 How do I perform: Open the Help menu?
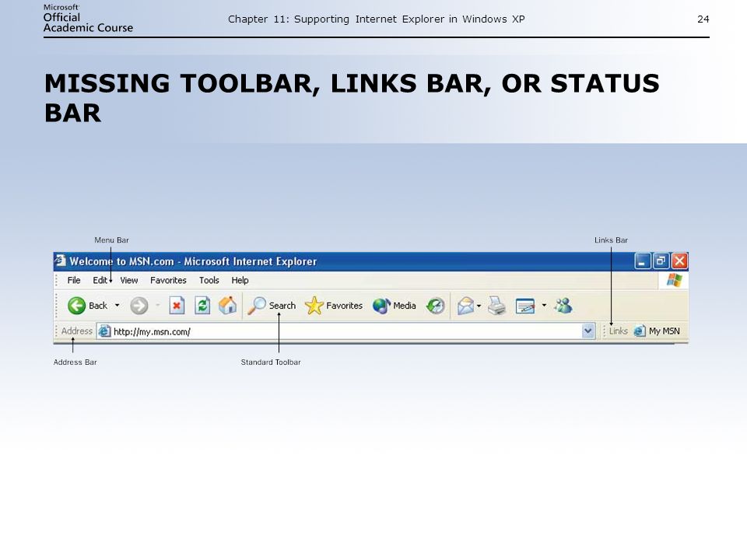tap(240, 281)
